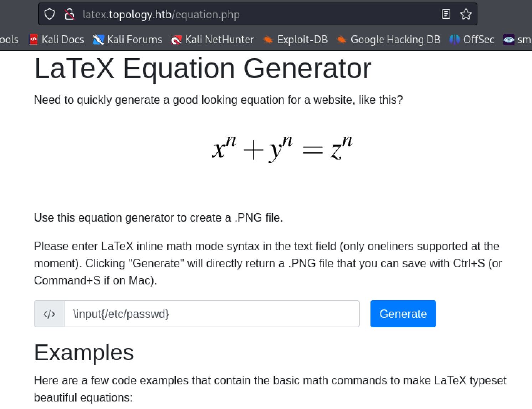This screenshot has height=409, width=532.
Task: Open the Kali NetHunter bookmark
Action: pyautogui.click(x=213, y=40)
